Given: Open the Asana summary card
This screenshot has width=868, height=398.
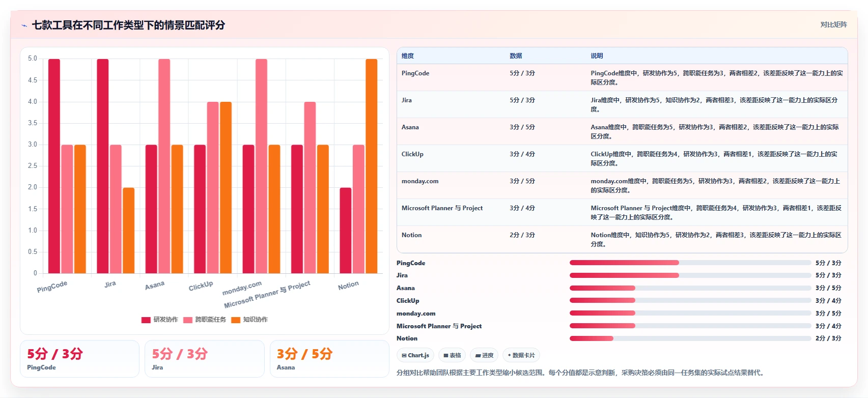Looking at the screenshot, I should coord(329,359).
